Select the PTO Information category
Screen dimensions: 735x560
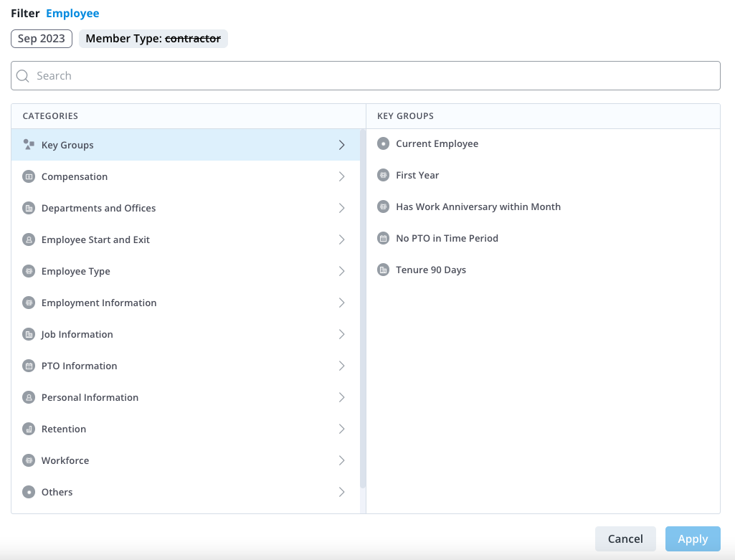[79, 366]
